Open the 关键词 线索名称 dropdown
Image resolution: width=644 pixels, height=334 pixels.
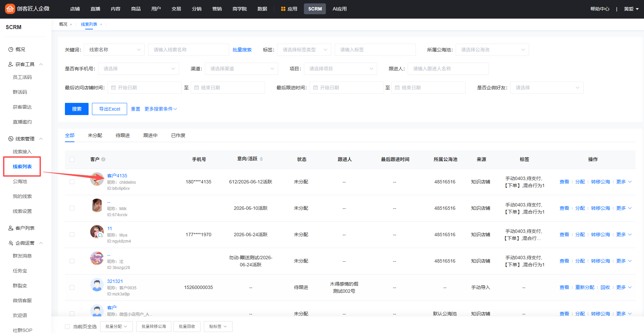pyautogui.click(x=114, y=50)
